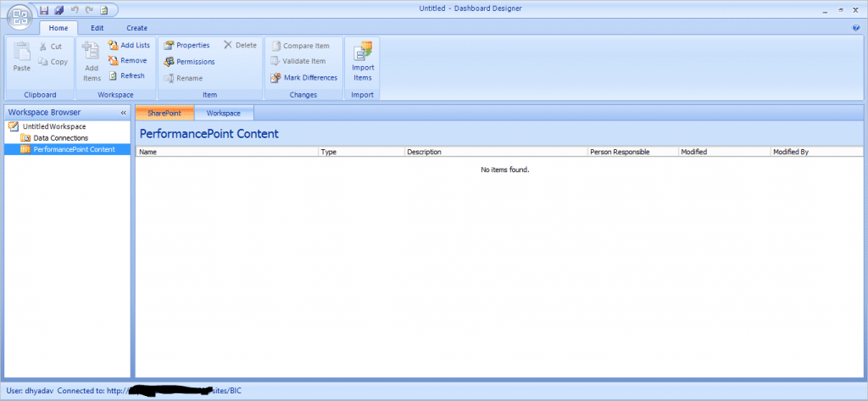Click the Add Items button

92,62
